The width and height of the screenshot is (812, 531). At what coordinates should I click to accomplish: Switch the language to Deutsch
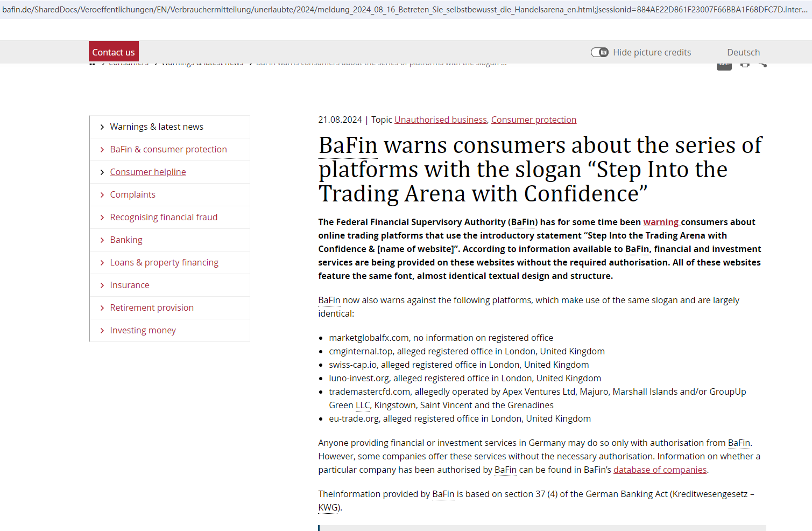pyautogui.click(x=743, y=52)
